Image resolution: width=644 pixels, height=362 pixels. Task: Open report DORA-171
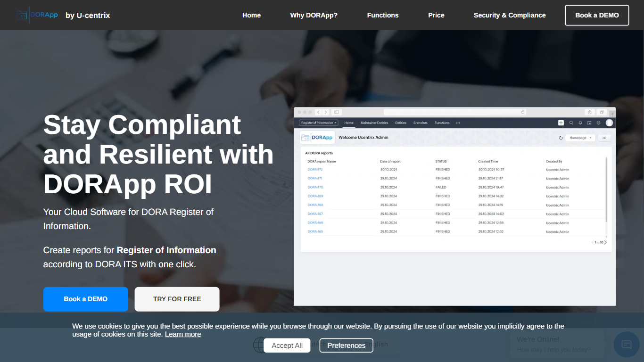click(x=315, y=179)
